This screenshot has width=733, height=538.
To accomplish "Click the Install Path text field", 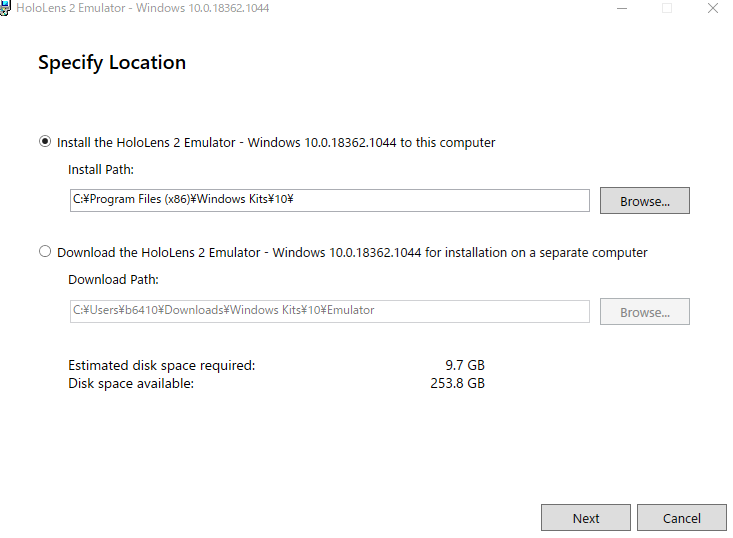I will click(x=330, y=200).
